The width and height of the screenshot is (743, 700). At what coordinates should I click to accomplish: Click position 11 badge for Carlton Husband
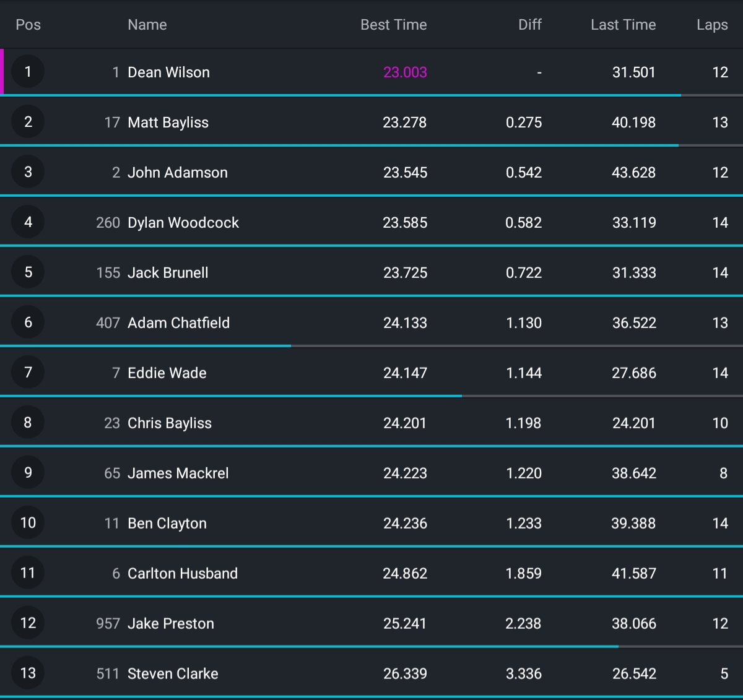tap(28, 573)
